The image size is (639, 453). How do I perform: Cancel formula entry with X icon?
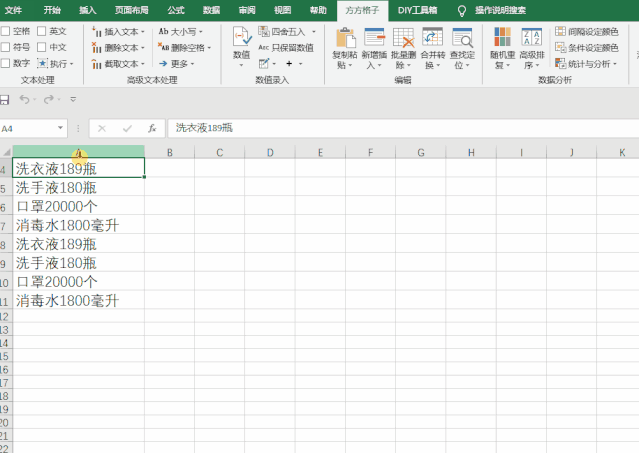(x=102, y=129)
